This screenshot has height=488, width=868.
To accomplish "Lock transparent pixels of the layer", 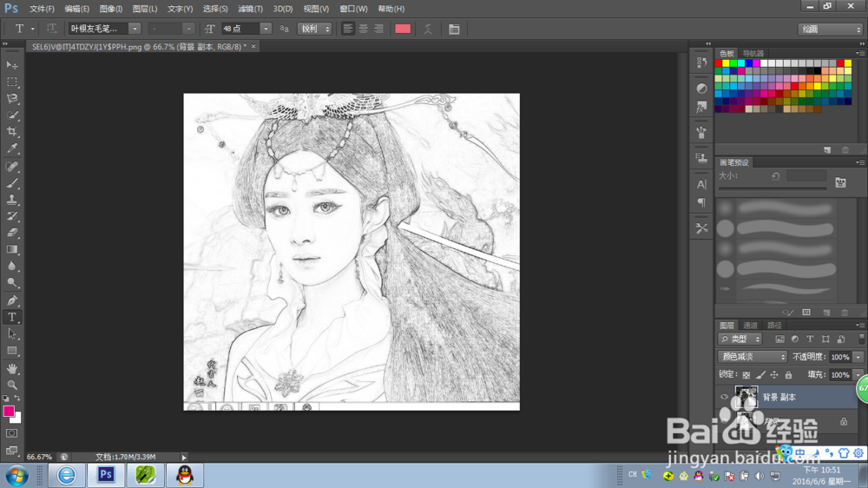I will [746, 375].
